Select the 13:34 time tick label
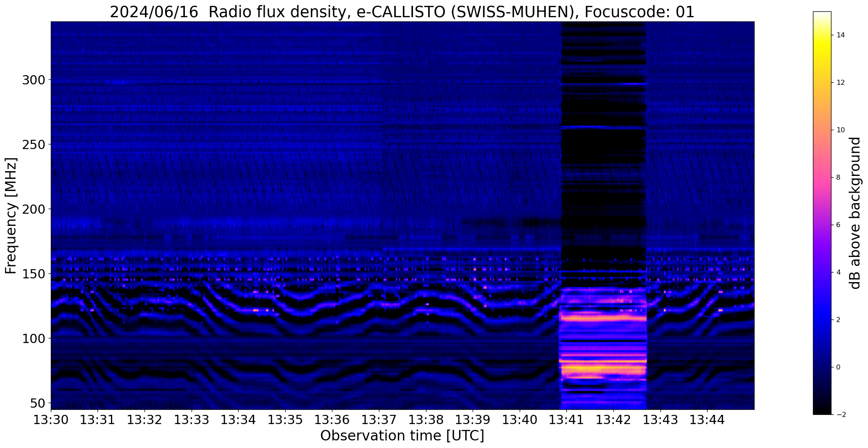868x448 pixels. tap(239, 419)
